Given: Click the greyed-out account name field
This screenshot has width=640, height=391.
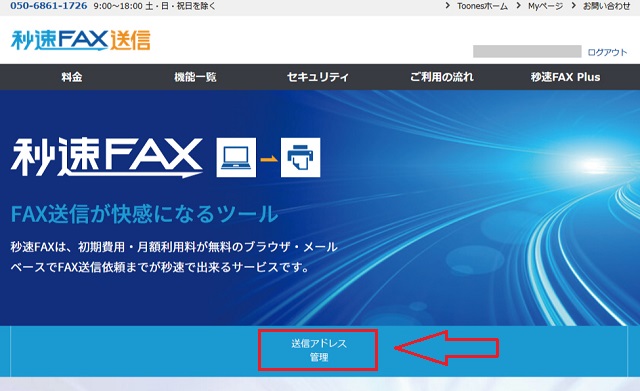Looking at the screenshot, I should pyautogui.click(x=527, y=51).
